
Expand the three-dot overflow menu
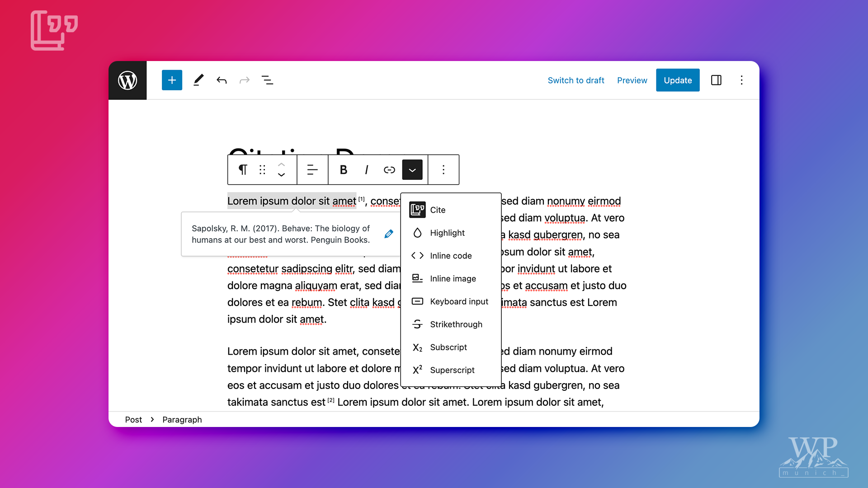tap(443, 170)
